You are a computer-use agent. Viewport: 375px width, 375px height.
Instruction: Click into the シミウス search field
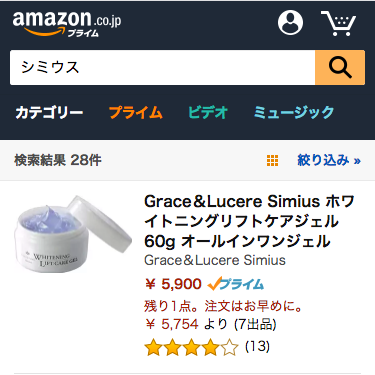[163, 68]
